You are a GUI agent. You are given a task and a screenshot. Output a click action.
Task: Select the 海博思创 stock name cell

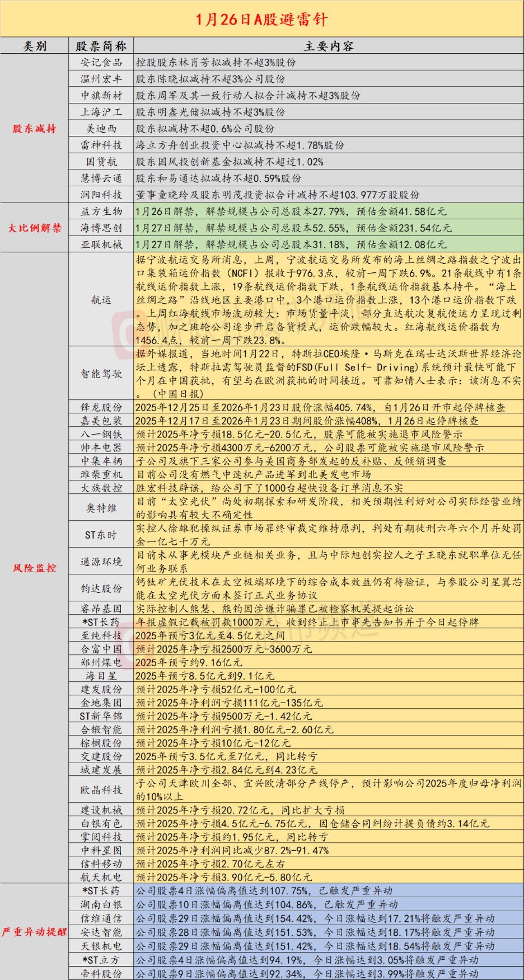point(101,228)
